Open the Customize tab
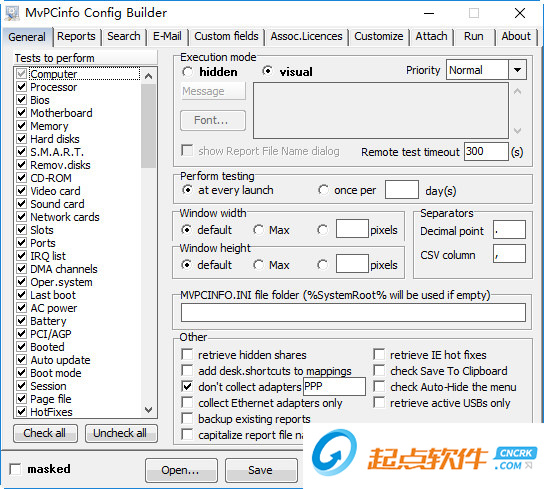 (x=379, y=36)
